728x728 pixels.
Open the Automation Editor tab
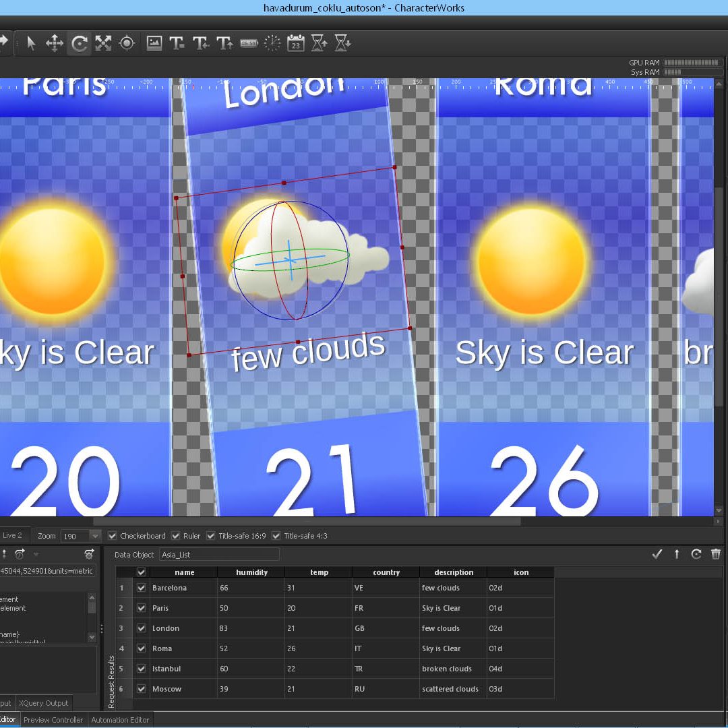(x=120, y=720)
